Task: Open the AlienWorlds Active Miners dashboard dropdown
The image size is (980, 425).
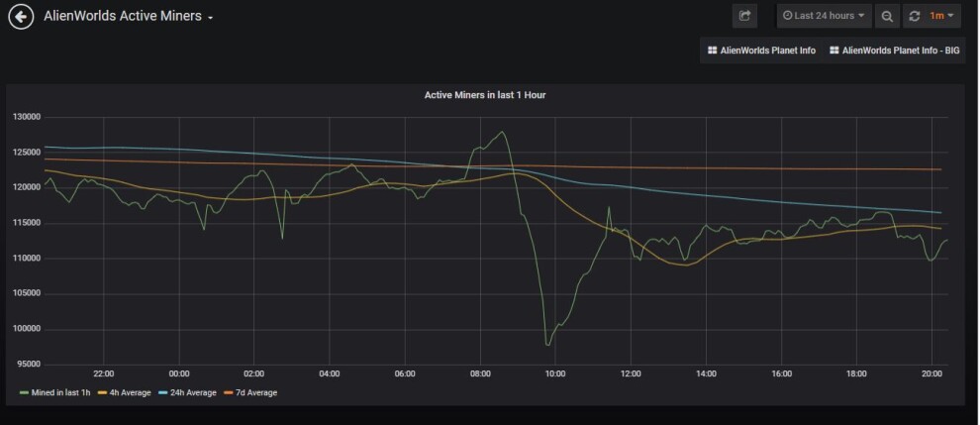Action: pyautogui.click(x=128, y=16)
